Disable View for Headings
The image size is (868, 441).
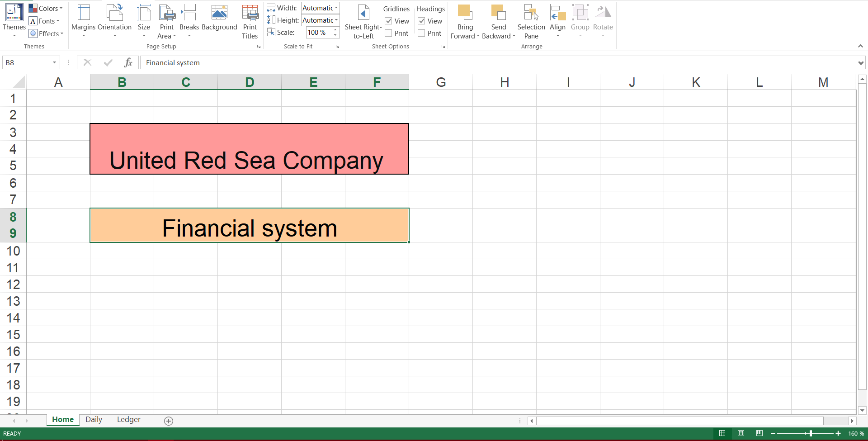coord(421,21)
